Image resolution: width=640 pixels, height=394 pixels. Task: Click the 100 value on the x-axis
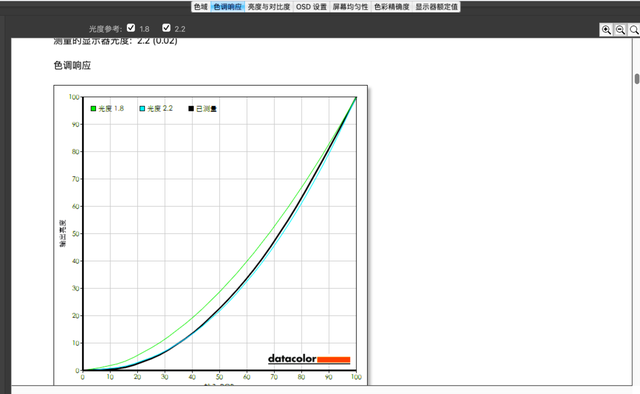tap(356, 377)
